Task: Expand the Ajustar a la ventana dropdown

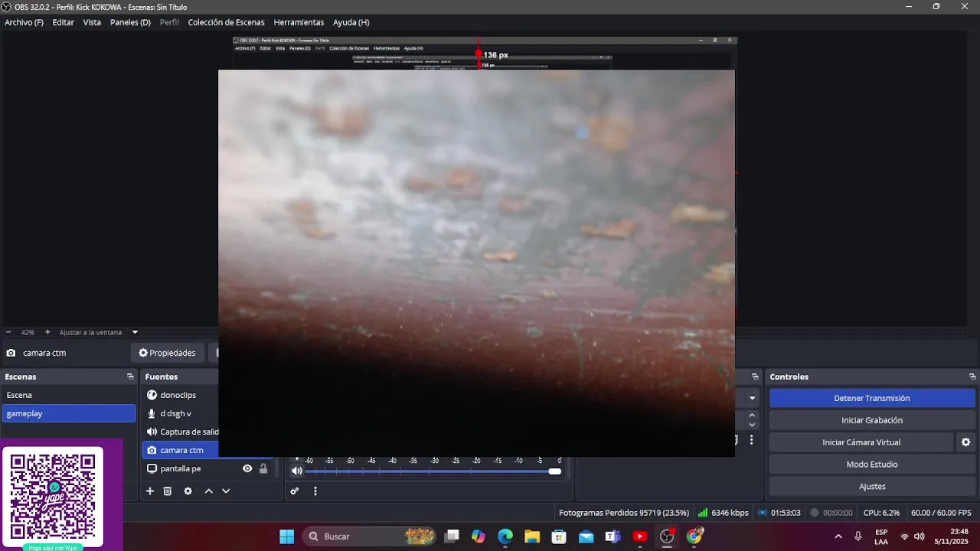Action: click(x=135, y=332)
